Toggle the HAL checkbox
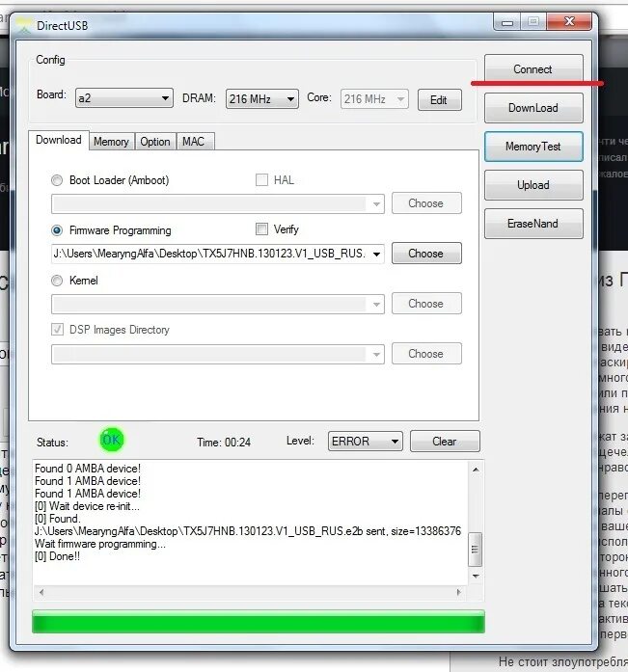This screenshot has width=628, height=672. coord(261,180)
